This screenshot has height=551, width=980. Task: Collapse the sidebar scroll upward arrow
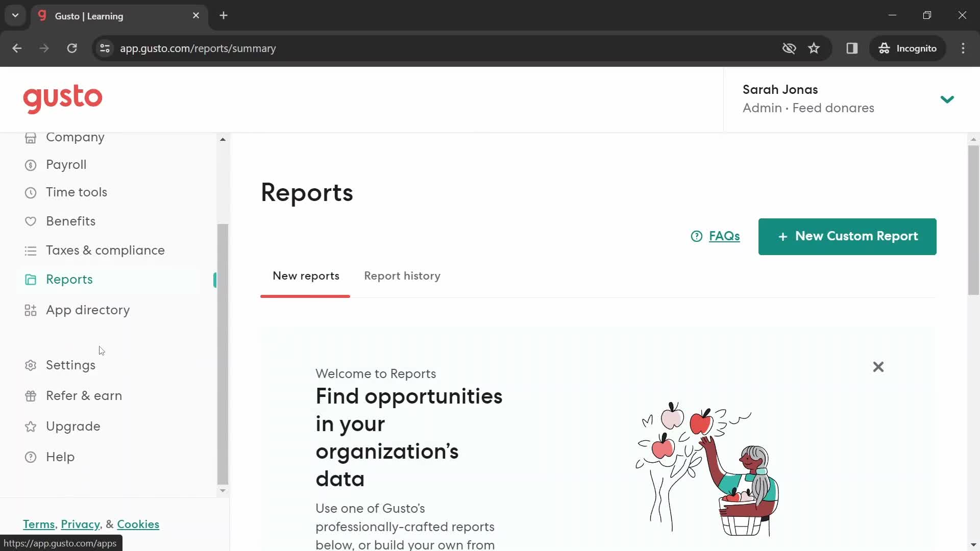click(x=222, y=138)
